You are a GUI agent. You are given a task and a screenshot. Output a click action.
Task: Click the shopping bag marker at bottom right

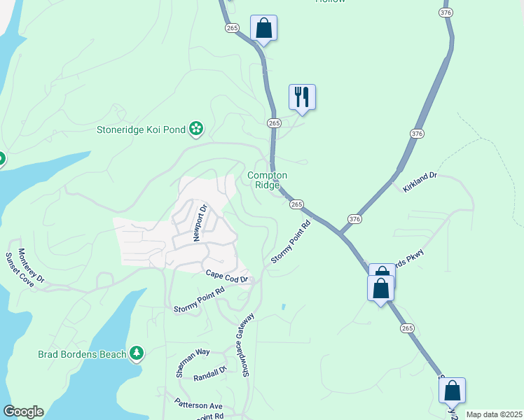pyautogui.click(x=452, y=393)
